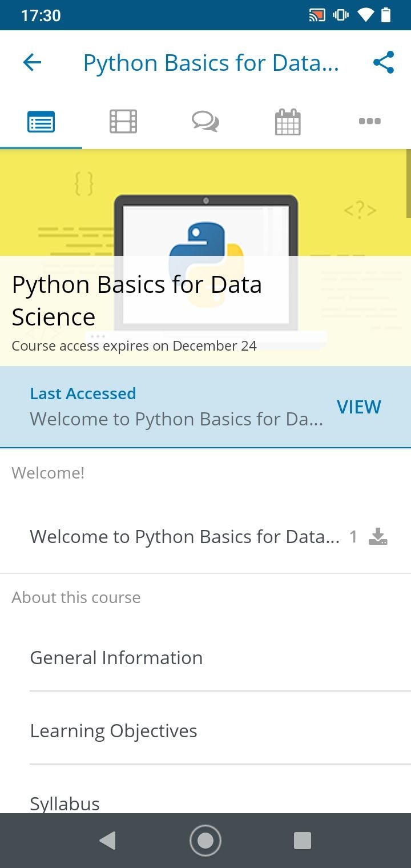Download the Welcome section videos
Image resolution: width=411 pixels, height=868 pixels.
(378, 536)
